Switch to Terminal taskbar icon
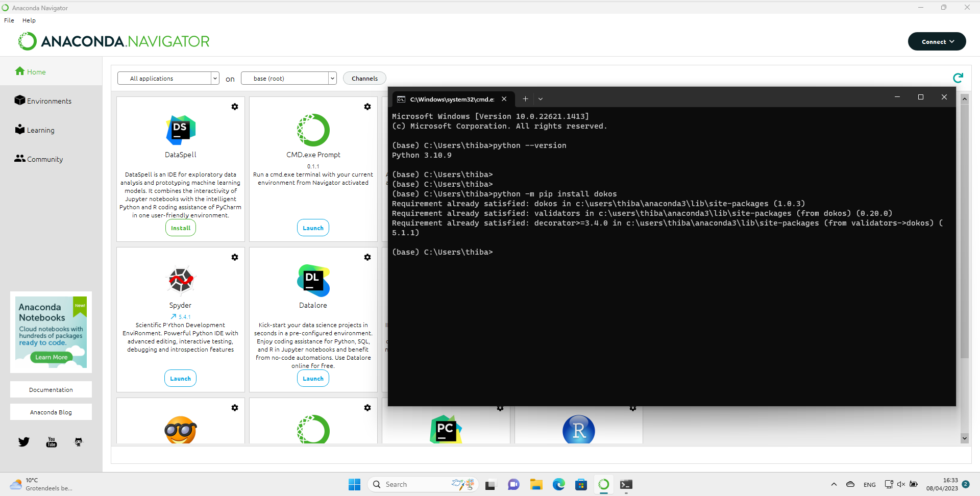980x496 pixels. (626, 484)
